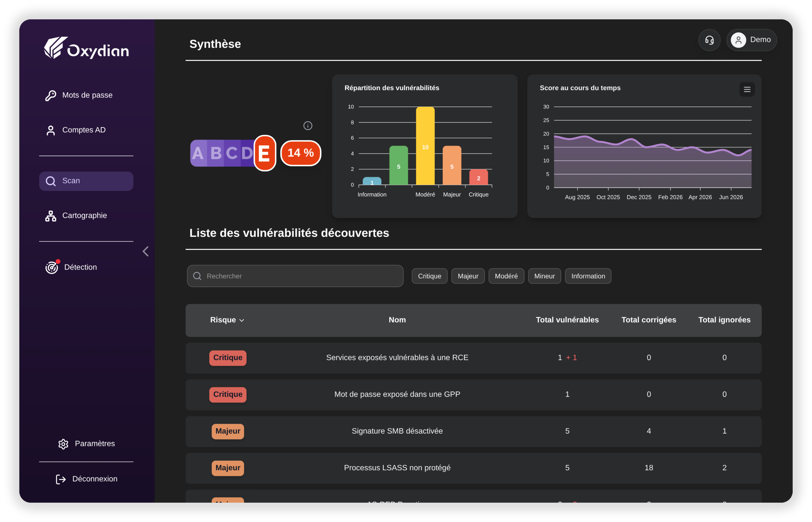Click the network icon beside Cartographie
Screen dimensions: 812x522
(51, 216)
